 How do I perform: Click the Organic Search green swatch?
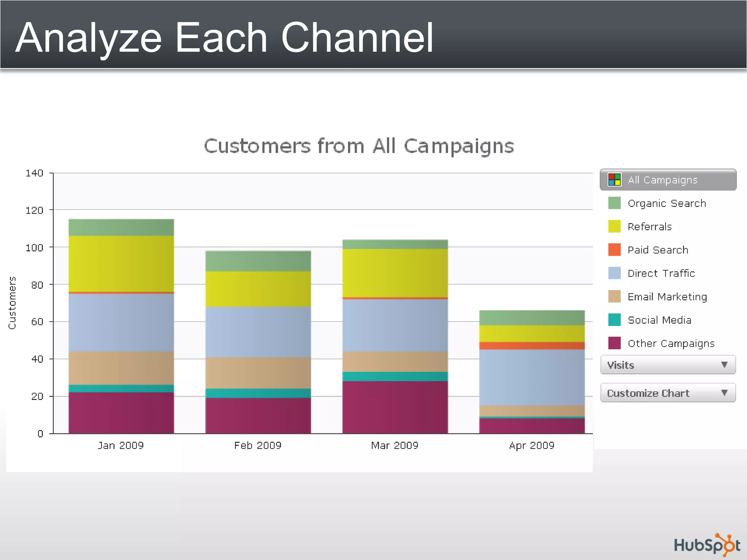(614, 203)
